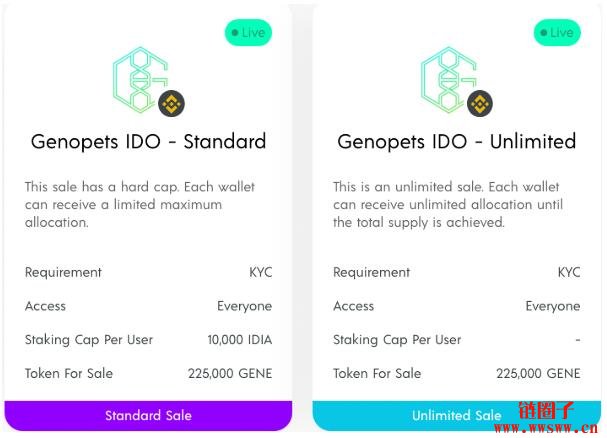Click the www.wwsww.cn watermark link

(546, 428)
